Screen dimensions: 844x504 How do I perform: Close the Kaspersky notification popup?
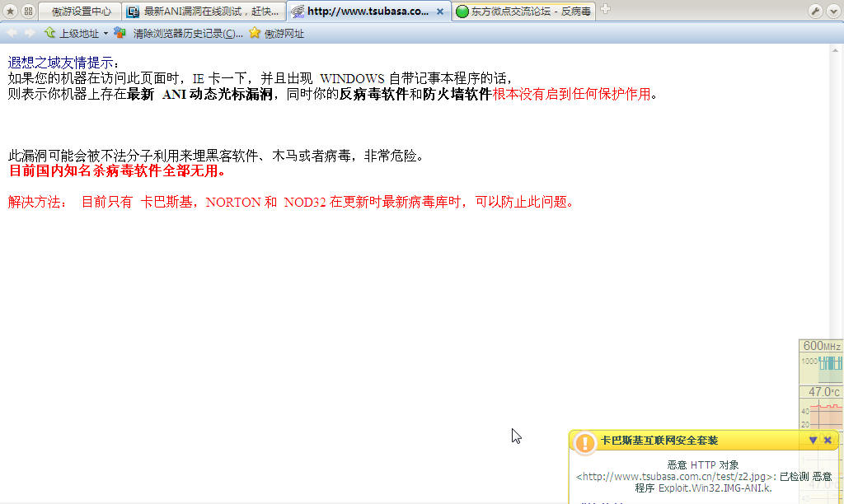828,440
